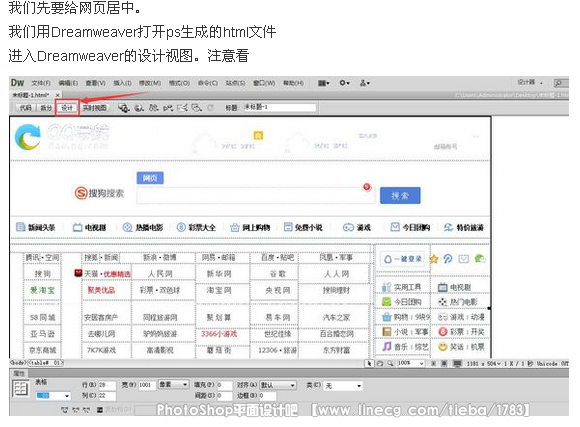
Task: Open the 100% zoom level dropdown
Action: (410, 363)
